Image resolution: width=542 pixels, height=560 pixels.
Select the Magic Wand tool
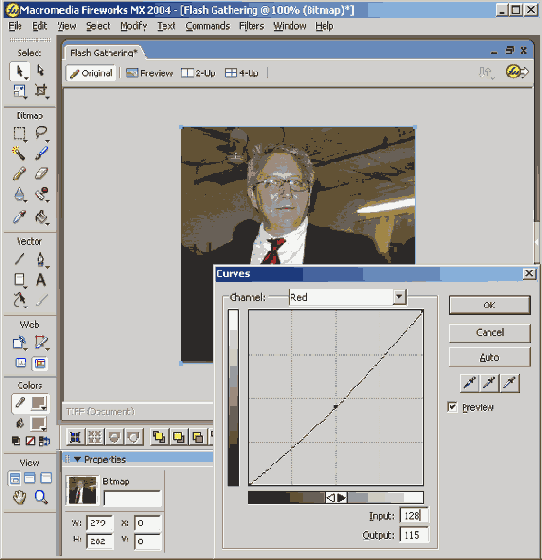pyautogui.click(x=19, y=153)
